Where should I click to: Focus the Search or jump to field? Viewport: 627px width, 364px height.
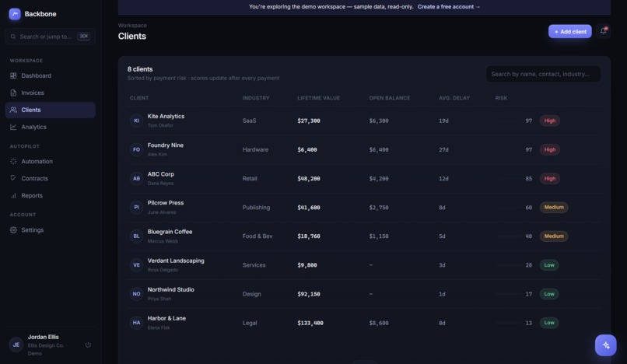coord(50,37)
